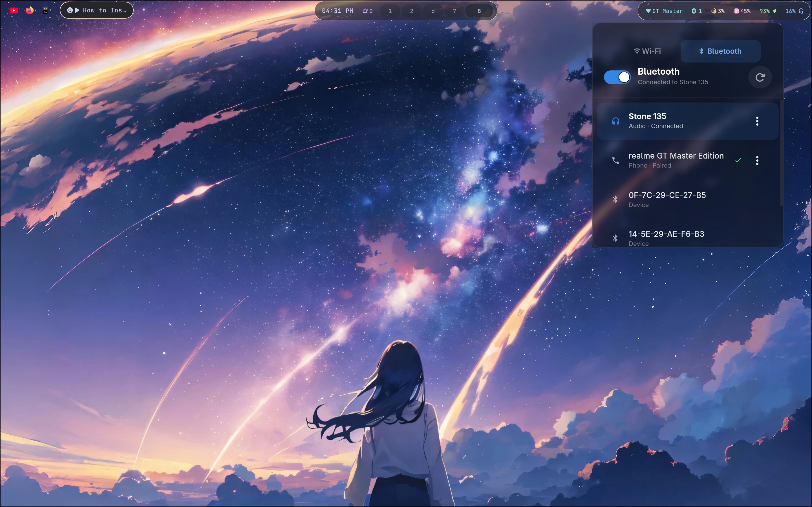Image resolution: width=812 pixels, height=507 pixels.
Task: Click the device list scrollbar
Action: pos(781,153)
